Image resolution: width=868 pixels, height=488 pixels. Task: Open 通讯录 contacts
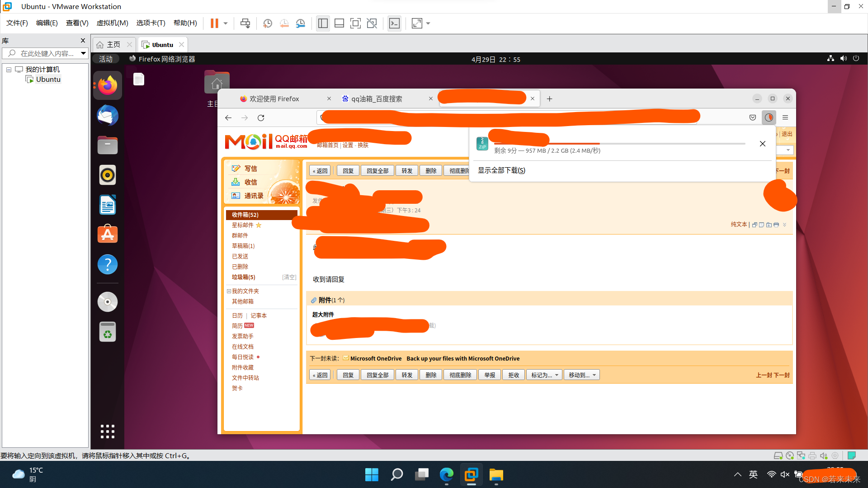(x=254, y=196)
